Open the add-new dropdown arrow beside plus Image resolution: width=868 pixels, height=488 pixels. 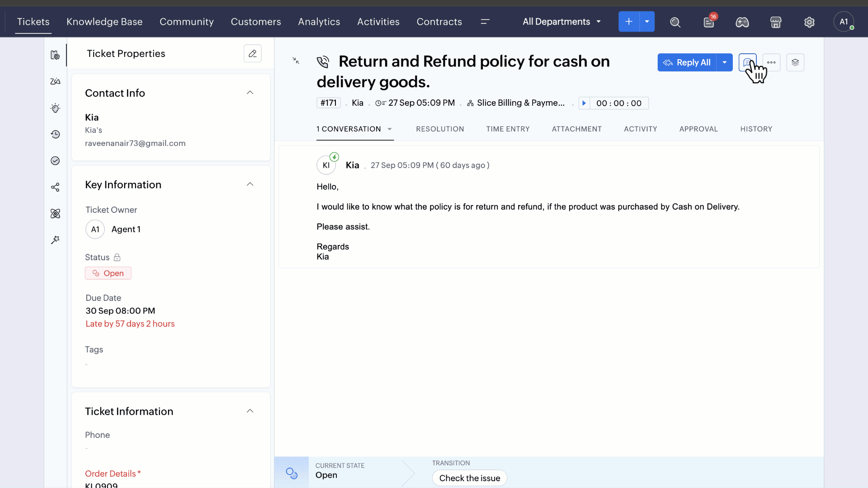647,22
